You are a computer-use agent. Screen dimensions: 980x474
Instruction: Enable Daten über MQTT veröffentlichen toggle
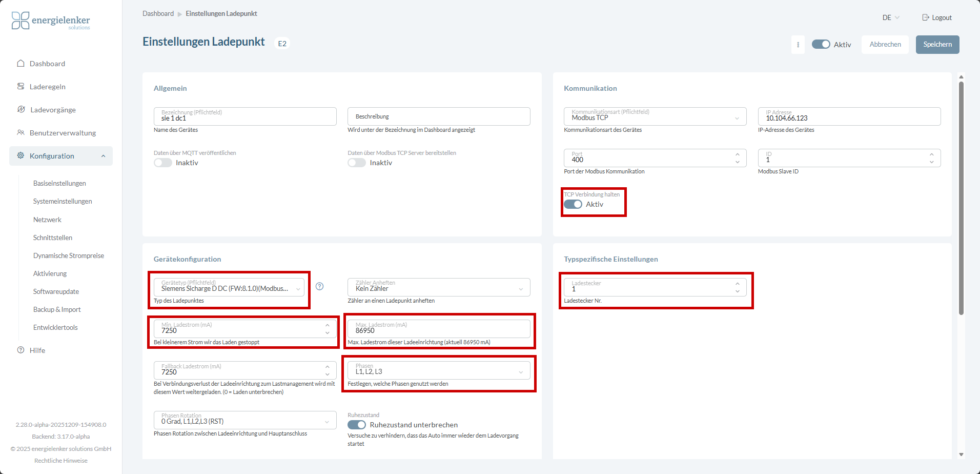(163, 163)
